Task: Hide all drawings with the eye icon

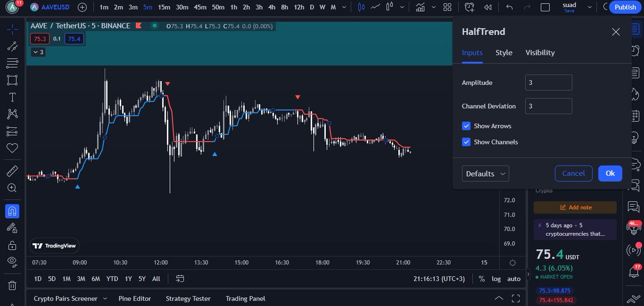Action: click(12, 262)
